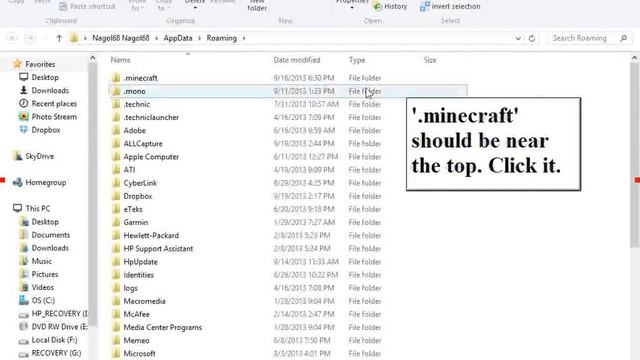Sort by Size column header
The height and width of the screenshot is (360, 640).
[430, 60]
